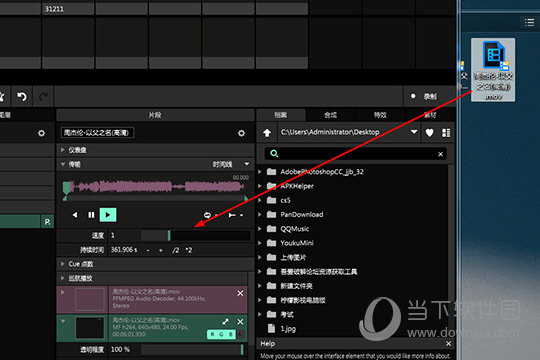Screen dimensions: 540x360
Task: Toggle the G channel on video track
Action: pyautogui.click(x=221, y=334)
